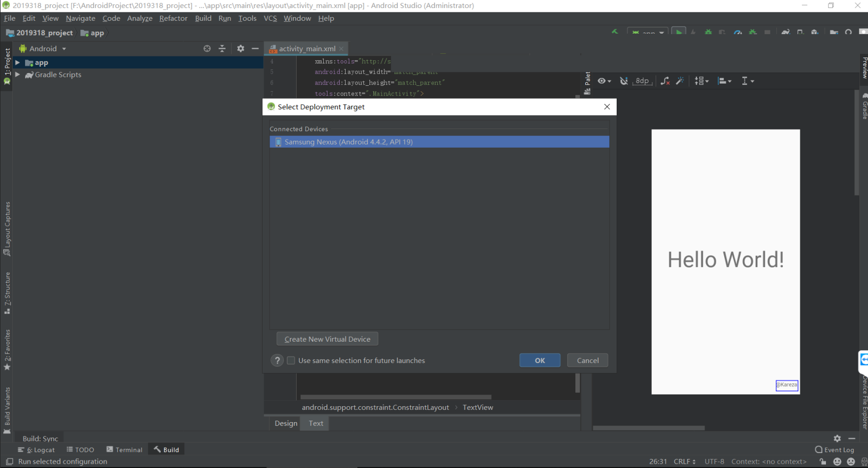Image resolution: width=868 pixels, height=468 pixels.
Task: Click the ConstraintLayout breadcrumb
Action: click(375, 407)
